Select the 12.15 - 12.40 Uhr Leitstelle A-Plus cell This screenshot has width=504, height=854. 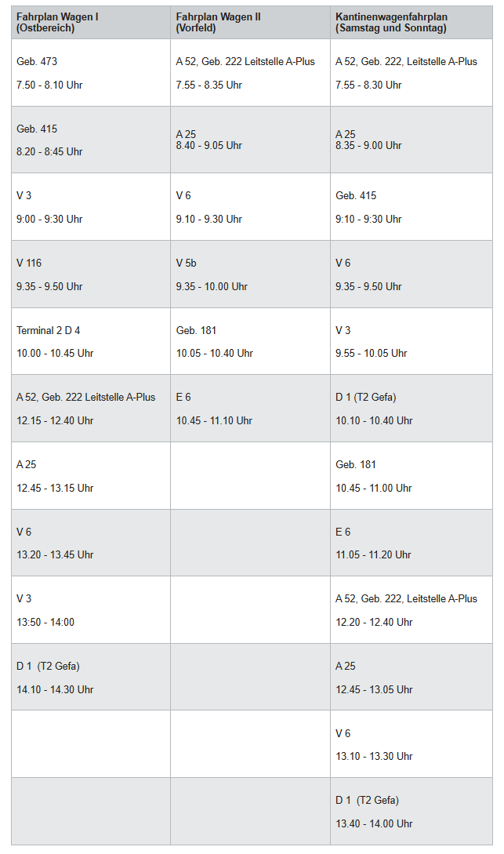(91, 409)
